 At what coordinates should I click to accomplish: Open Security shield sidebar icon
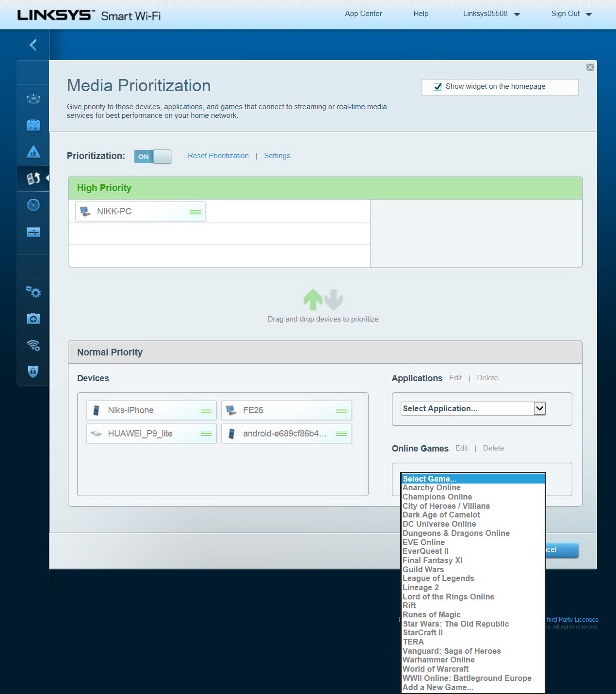click(33, 371)
